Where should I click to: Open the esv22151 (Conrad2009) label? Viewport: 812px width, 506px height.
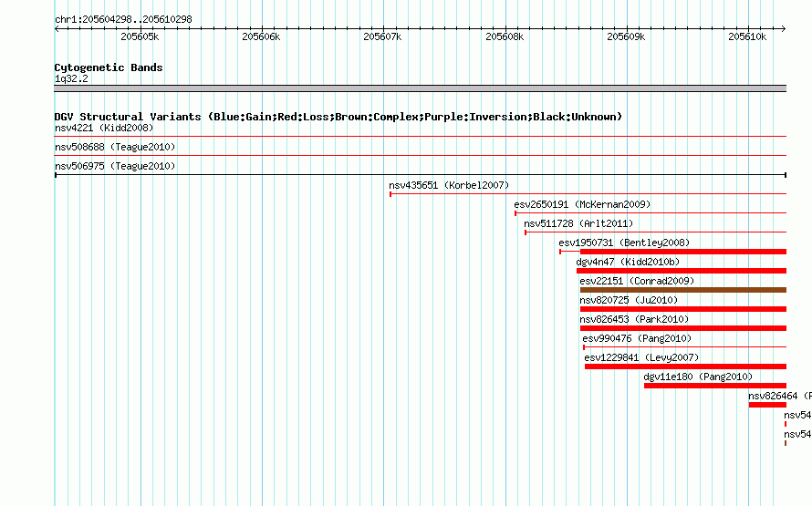point(637,281)
